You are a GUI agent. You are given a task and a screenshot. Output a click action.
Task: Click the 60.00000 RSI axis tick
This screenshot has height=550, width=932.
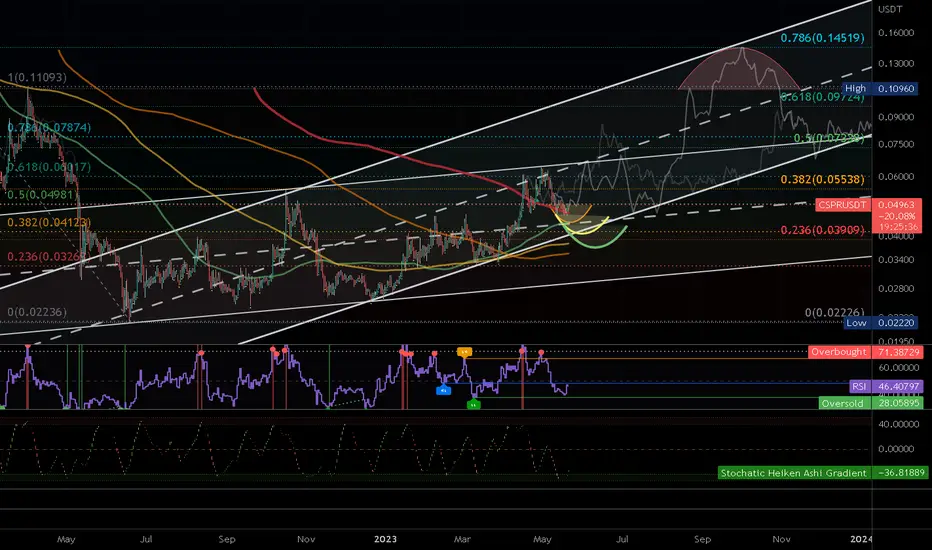[899, 368]
